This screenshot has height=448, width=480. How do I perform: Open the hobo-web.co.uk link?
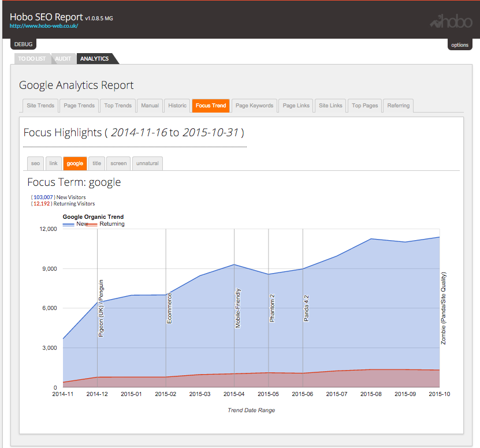click(x=44, y=26)
